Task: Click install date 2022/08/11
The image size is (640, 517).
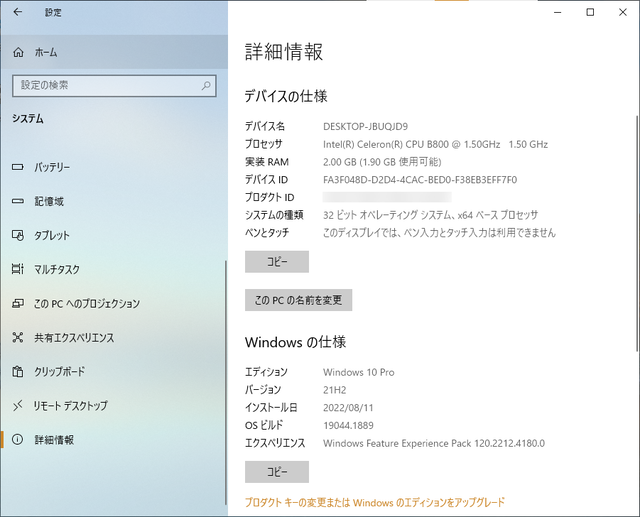Action: point(348,408)
